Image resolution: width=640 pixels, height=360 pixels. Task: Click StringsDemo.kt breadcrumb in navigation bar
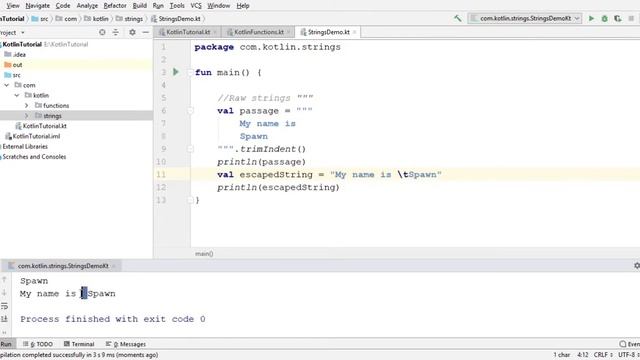pyautogui.click(x=176, y=19)
